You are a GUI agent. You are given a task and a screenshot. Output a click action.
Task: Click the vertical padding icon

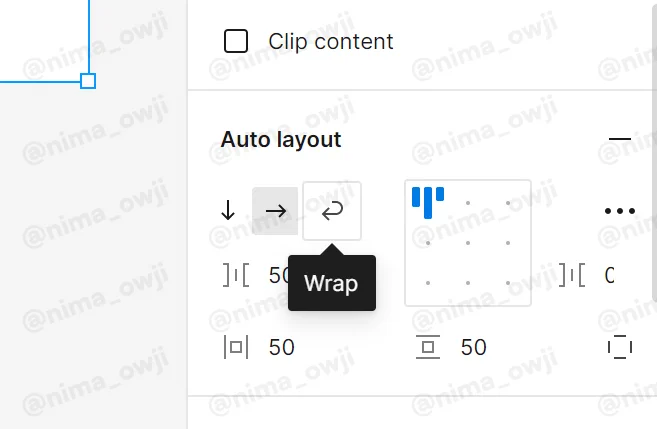click(x=428, y=347)
